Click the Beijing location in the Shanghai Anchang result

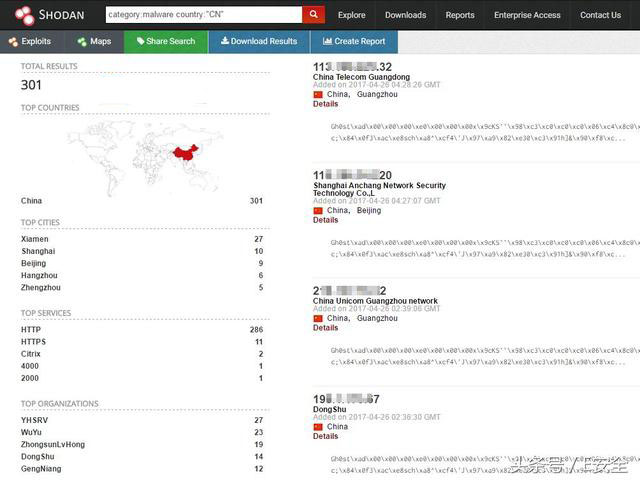click(x=369, y=211)
